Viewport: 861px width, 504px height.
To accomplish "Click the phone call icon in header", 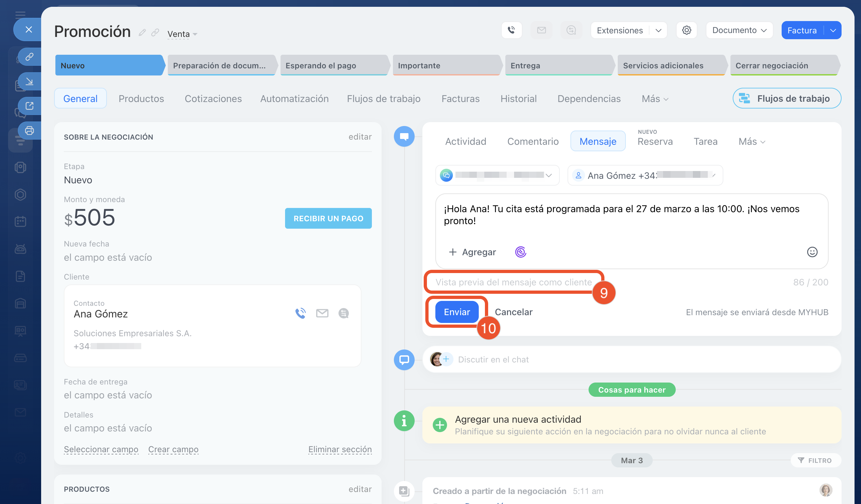I will pyautogui.click(x=511, y=30).
